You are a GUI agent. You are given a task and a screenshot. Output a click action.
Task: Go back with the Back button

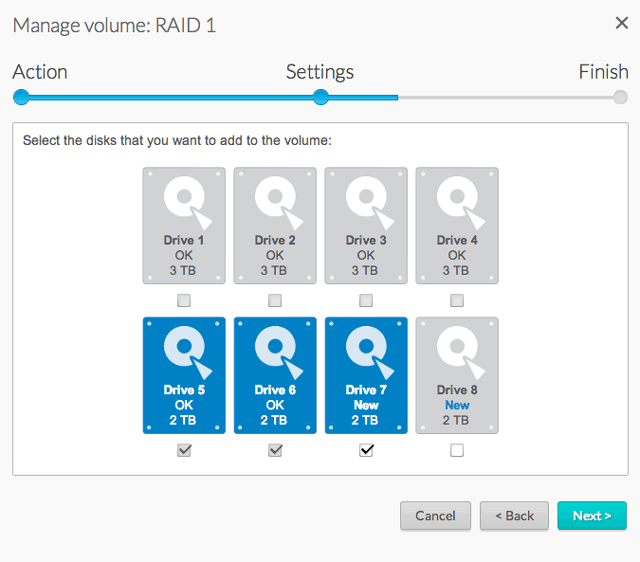tap(514, 516)
